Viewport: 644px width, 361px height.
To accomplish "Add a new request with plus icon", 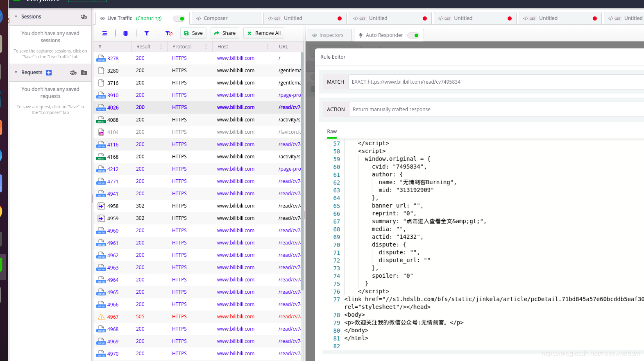I will (49, 73).
